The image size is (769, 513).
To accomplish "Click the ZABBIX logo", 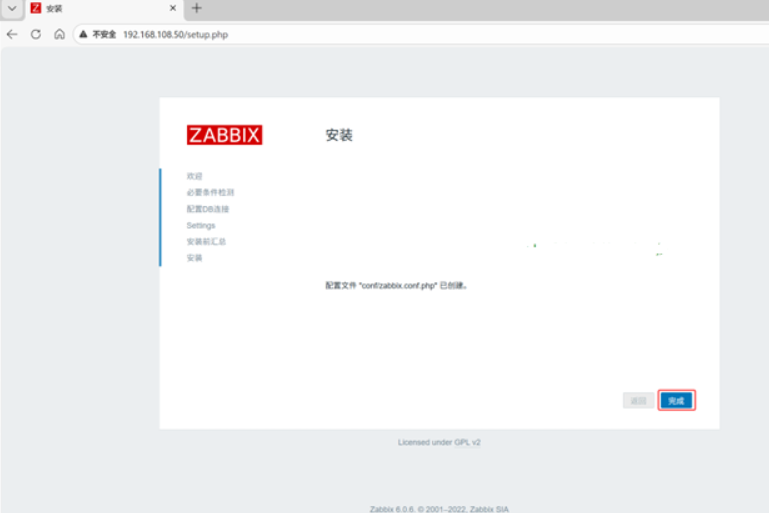I will (x=225, y=135).
